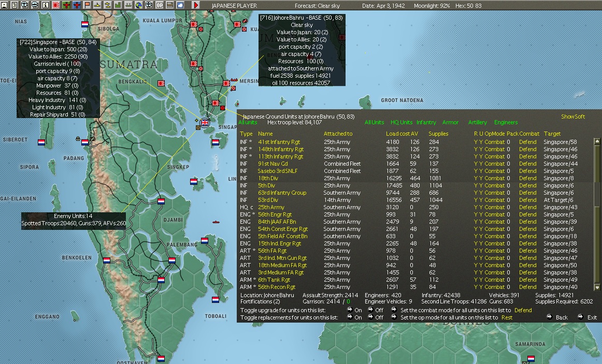Click the unit list scrollbar down arrow
This screenshot has width=602, height=364.
coord(597,287)
